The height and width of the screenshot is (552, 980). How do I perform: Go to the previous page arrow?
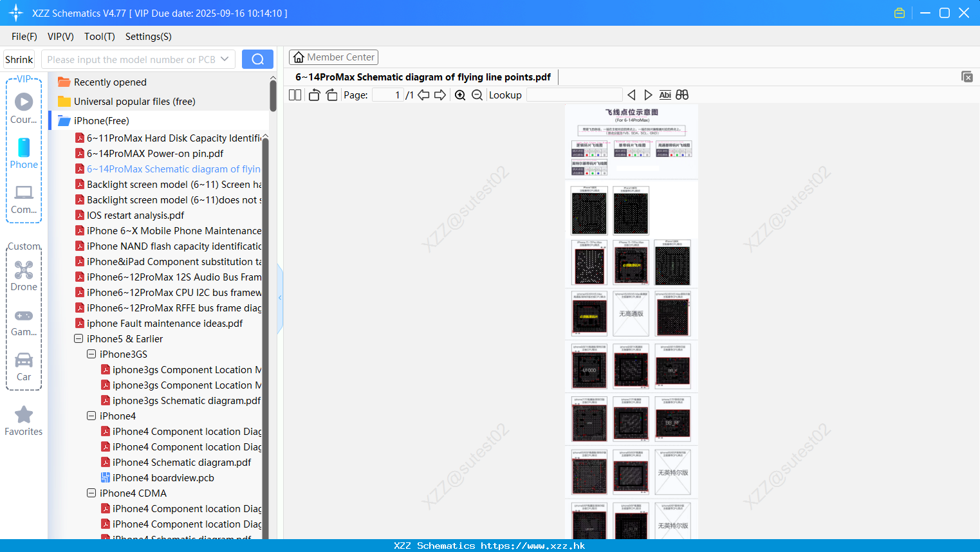pyautogui.click(x=423, y=95)
